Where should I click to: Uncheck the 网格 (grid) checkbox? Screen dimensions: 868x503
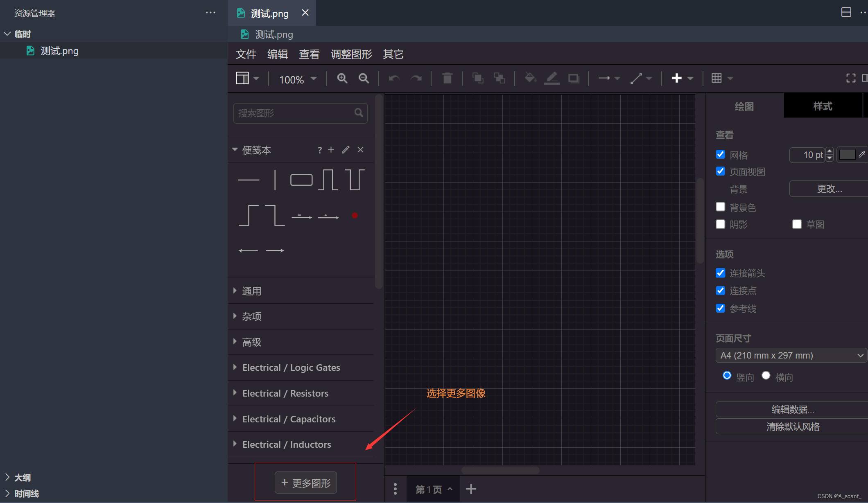pyautogui.click(x=721, y=154)
